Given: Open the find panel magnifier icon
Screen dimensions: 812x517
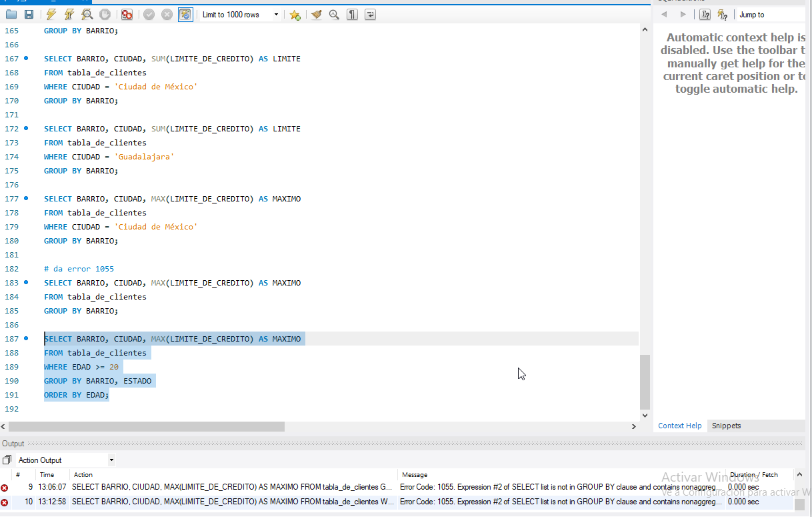Looking at the screenshot, I should click(334, 15).
